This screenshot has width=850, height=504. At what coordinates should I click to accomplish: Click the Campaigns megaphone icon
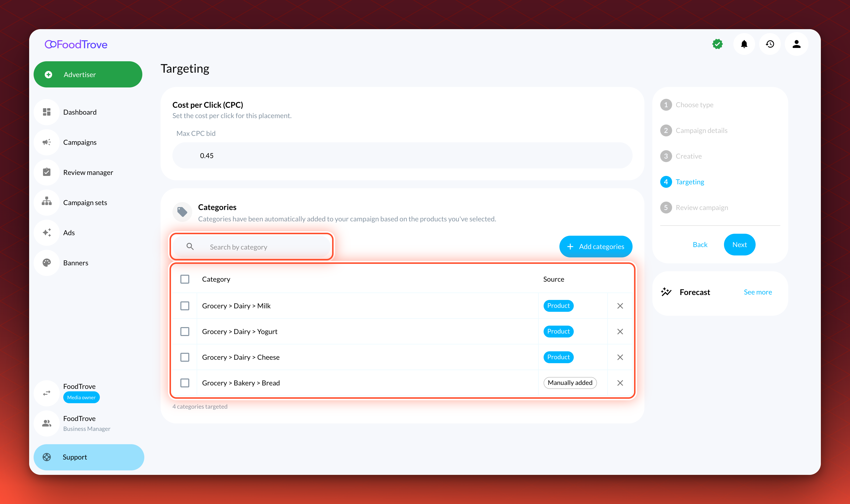pyautogui.click(x=47, y=142)
